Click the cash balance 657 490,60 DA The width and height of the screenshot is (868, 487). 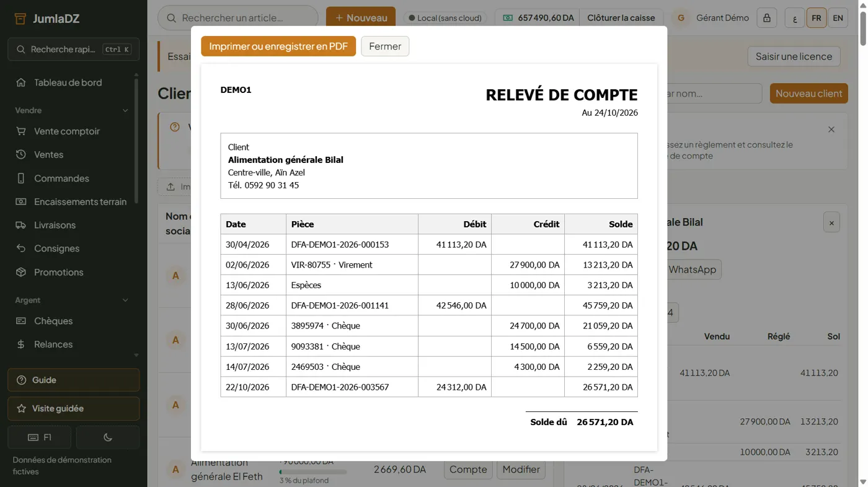(x=538, y=18)
